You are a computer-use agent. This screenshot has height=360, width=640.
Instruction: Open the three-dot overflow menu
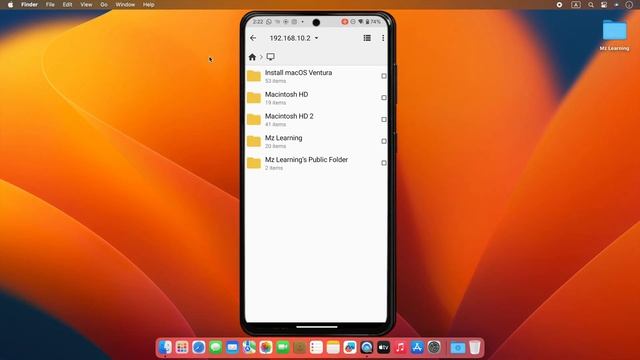click(x=383, y=38)
